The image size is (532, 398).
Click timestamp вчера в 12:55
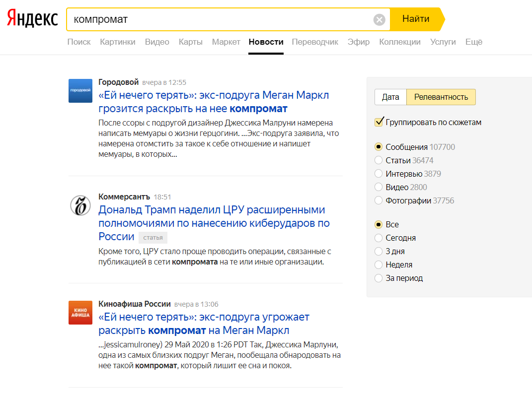(x=164, y=82)
